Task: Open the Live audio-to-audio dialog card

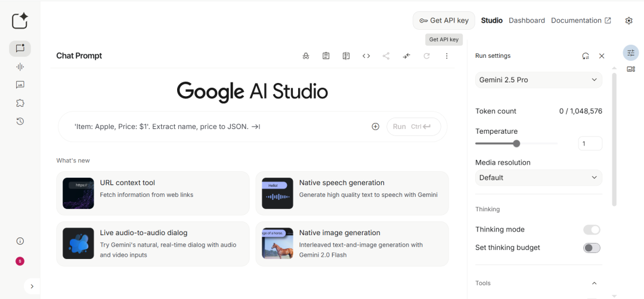Action: pyautogui.click(x=153, y=244)
